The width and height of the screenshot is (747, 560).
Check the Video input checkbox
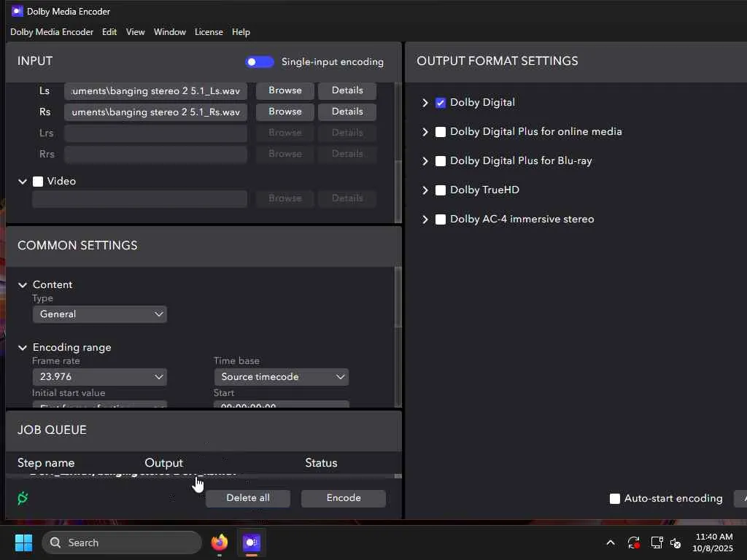(38, 182)
